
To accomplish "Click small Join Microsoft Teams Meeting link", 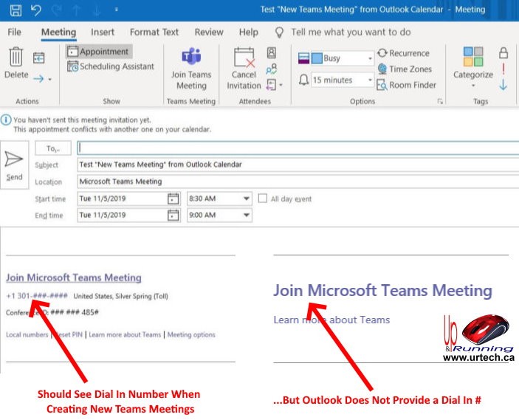I will [x=74, y=278].
